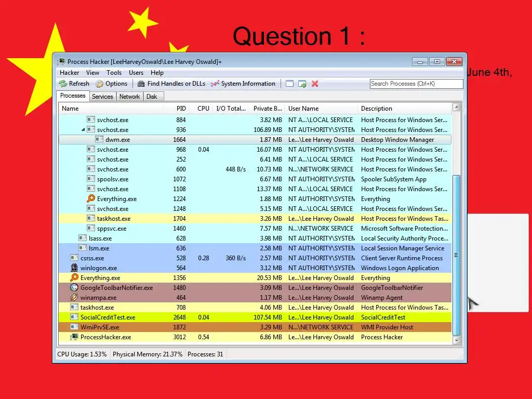Click the lsm.exe process icon
Screen dimensions: 532x399
(x=83, y=248)
